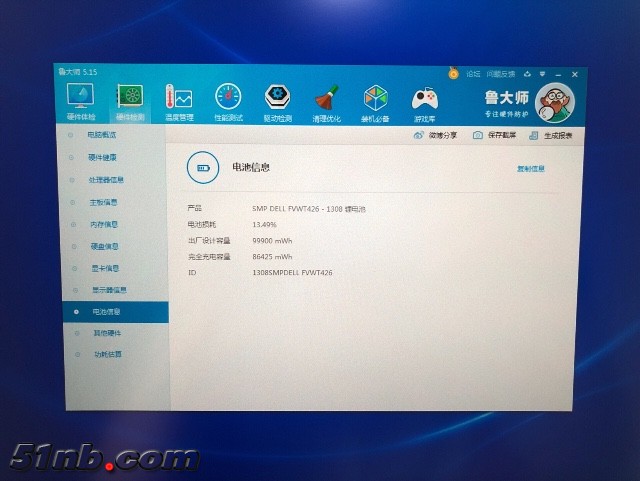Click the skin/shirt icon in title bar
The width and height of the screenshot is (640, 481).
pos(527,74)
